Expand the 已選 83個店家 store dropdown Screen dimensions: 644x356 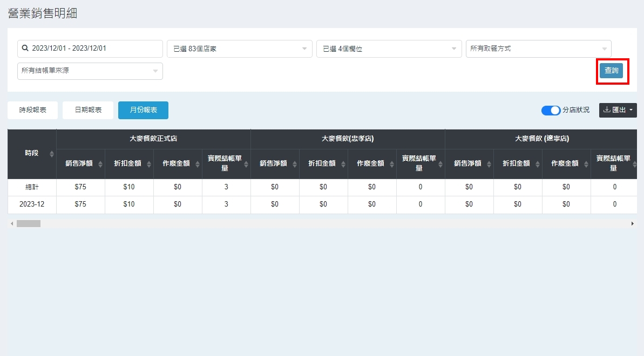point(239,49)
